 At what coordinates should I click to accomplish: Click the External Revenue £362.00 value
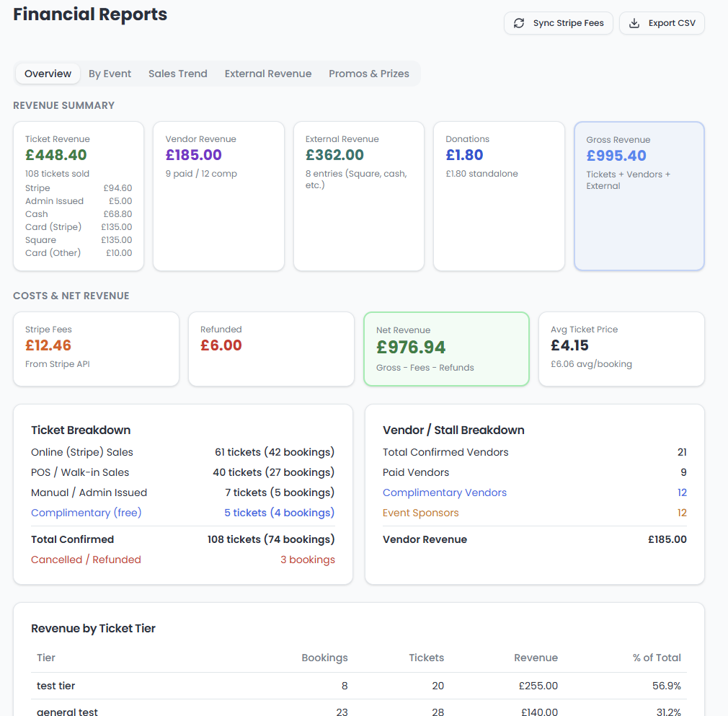tap(334, 155)
